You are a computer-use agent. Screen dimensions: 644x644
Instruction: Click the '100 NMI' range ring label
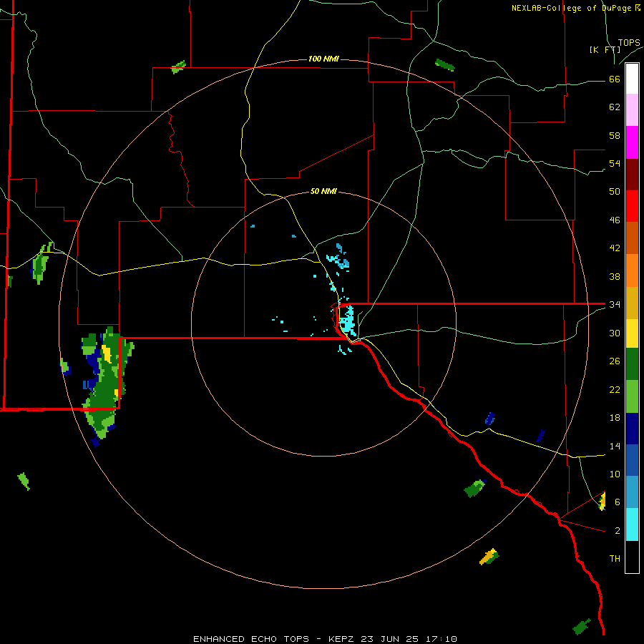323,59
